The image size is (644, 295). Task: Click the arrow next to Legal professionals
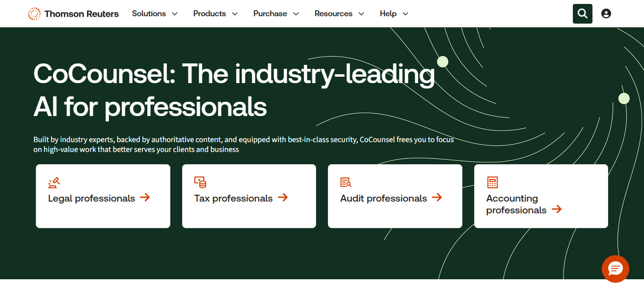pyautogui.click(x=145, y=198)
